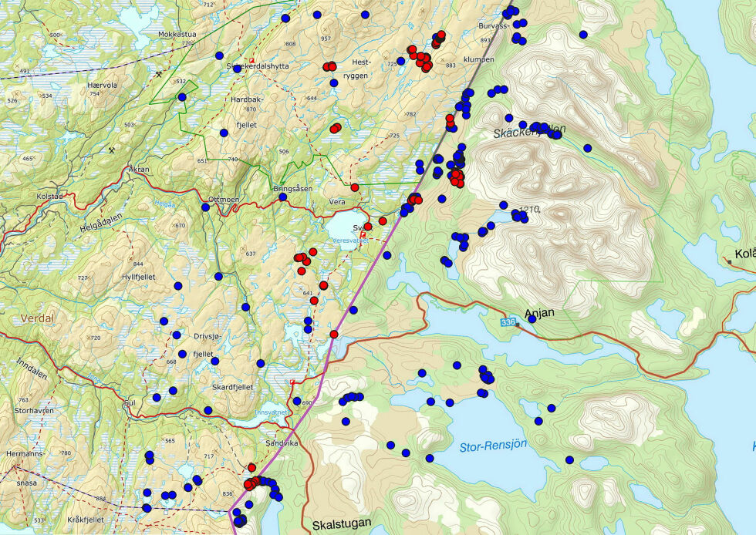Select the red marker on the purple border line
Screen dimensions: 756x535
(334, 334)
